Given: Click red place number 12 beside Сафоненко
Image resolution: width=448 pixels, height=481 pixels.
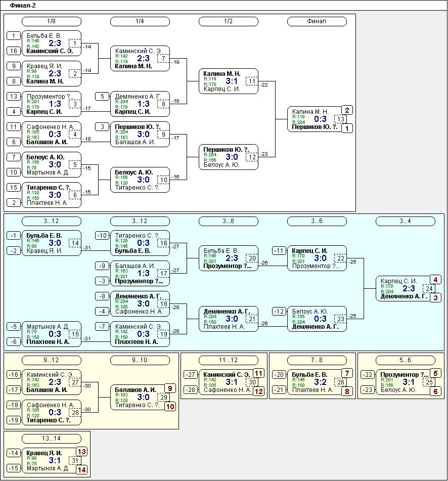Looking at the screenshot, I should [x=258, y=391].
